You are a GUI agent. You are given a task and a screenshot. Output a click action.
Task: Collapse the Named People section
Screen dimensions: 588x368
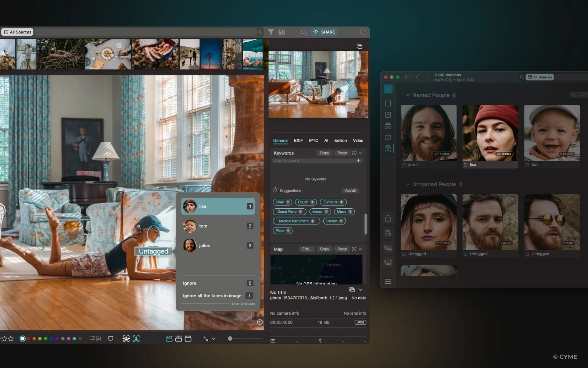click(x=407, y=95)
